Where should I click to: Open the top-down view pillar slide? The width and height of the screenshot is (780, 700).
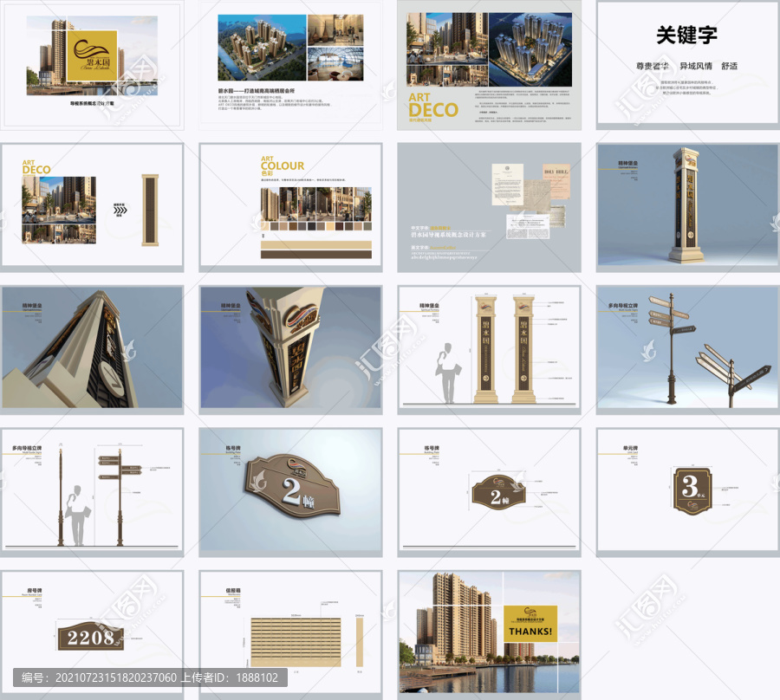tap(290, 350)
